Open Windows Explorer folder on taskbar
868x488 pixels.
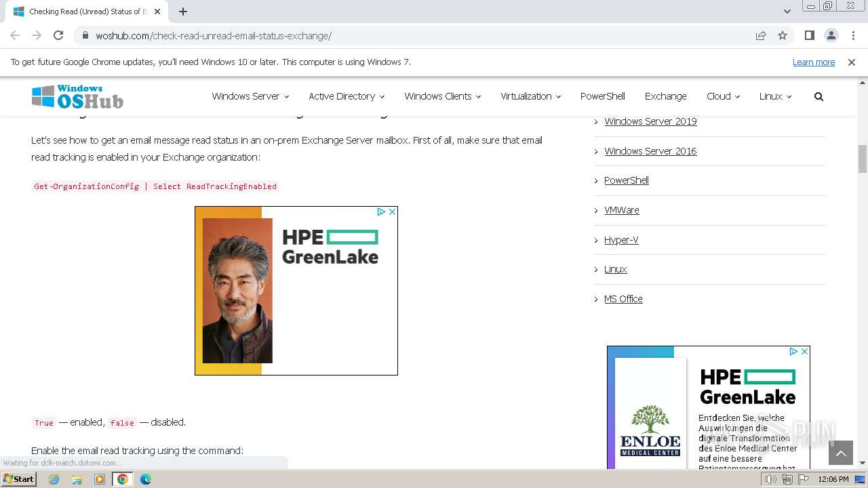click(77, 479)
